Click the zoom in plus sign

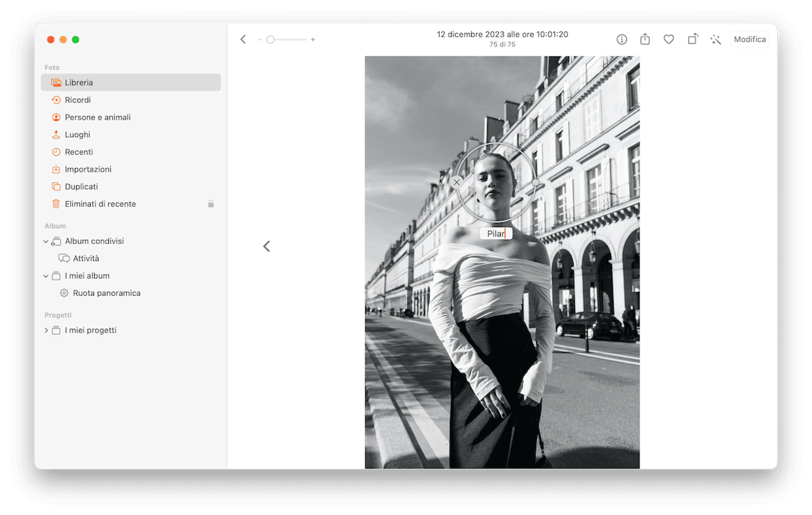(x=313, y=39)
